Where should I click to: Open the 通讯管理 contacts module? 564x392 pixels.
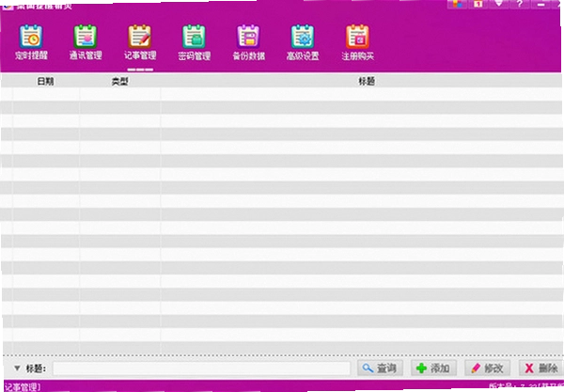coord(86,42)
